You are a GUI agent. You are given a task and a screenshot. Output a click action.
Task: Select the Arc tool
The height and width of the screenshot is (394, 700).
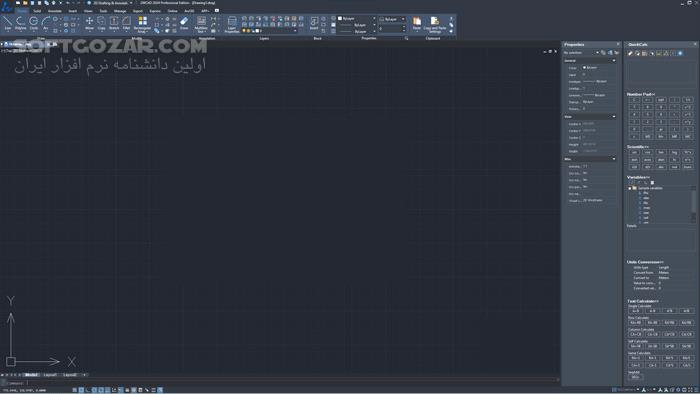point(46,23)
